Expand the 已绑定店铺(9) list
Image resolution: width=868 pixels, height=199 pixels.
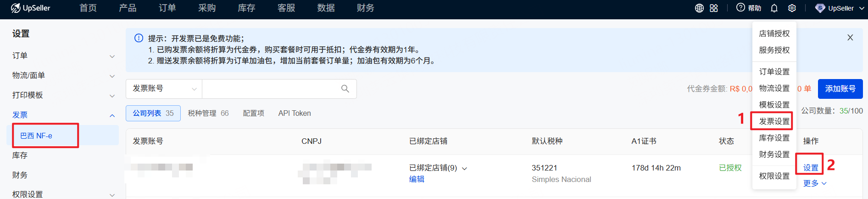[464, 168]
